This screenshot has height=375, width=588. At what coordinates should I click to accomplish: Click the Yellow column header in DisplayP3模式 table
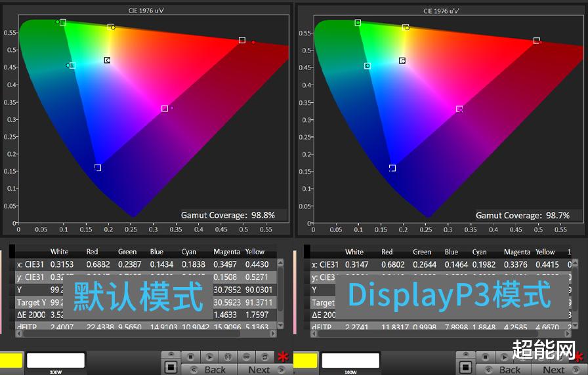click(545, 252)
